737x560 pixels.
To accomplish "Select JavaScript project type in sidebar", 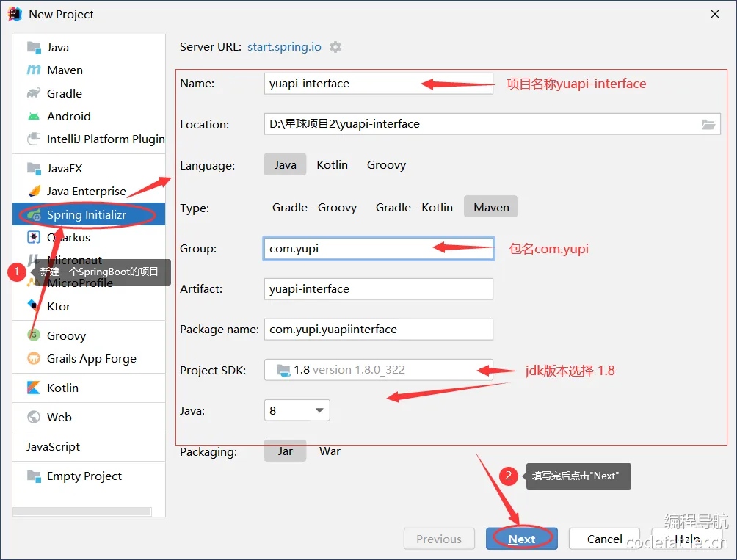I will (53, 446).
